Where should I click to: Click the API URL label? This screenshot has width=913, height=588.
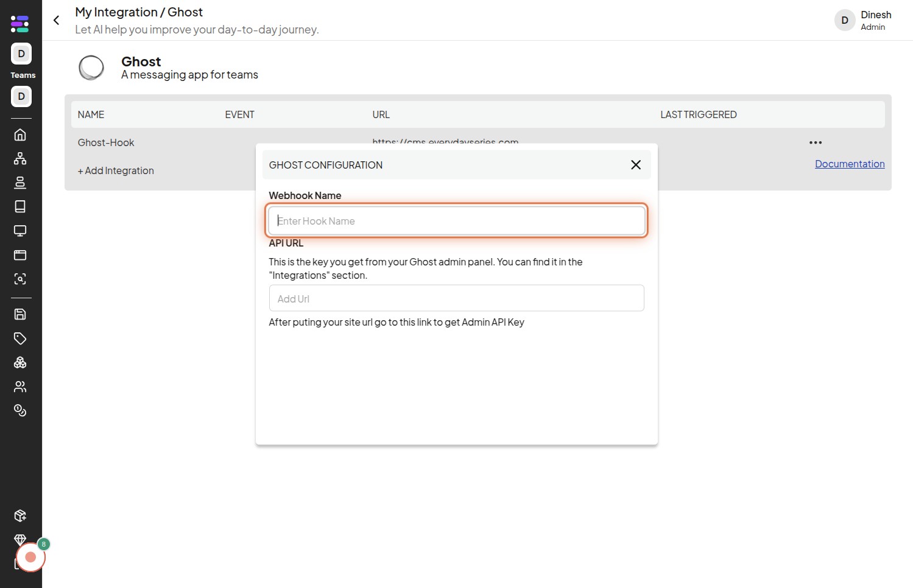tap(286, 243)
